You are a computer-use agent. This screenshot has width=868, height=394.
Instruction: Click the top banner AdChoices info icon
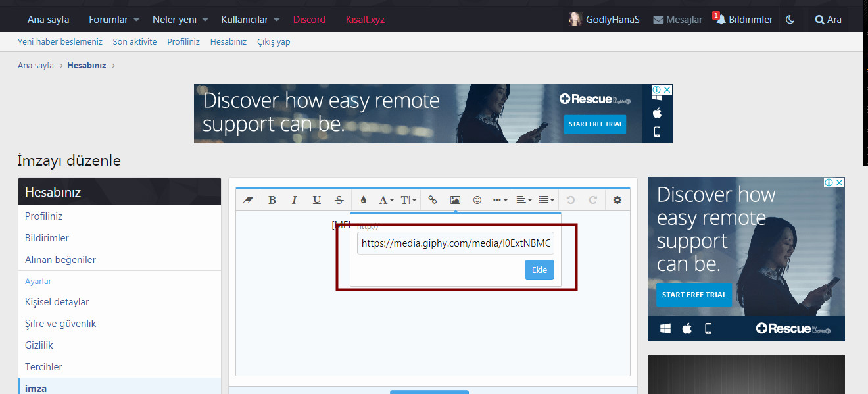coord(656,89)
